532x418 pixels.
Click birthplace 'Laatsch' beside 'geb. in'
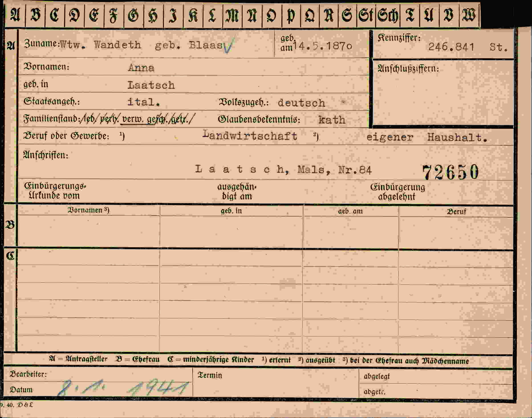(151, 85)
